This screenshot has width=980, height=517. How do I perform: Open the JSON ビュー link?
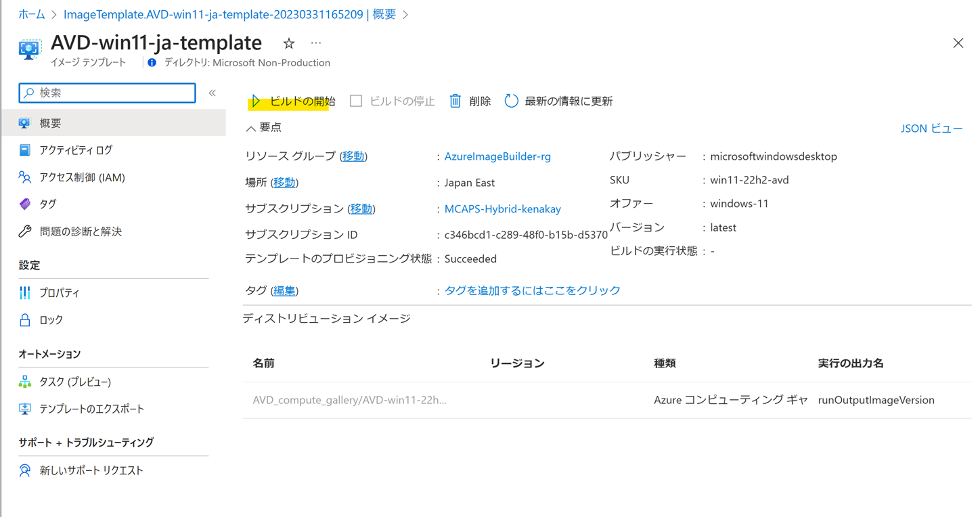tap(931, 129)
